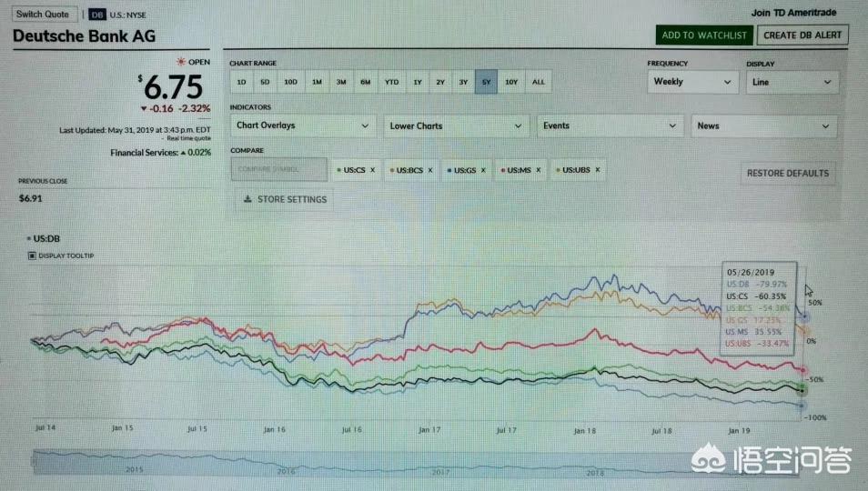Open the Display Line dropdown

pyautogui.click(x=792, y=82)
